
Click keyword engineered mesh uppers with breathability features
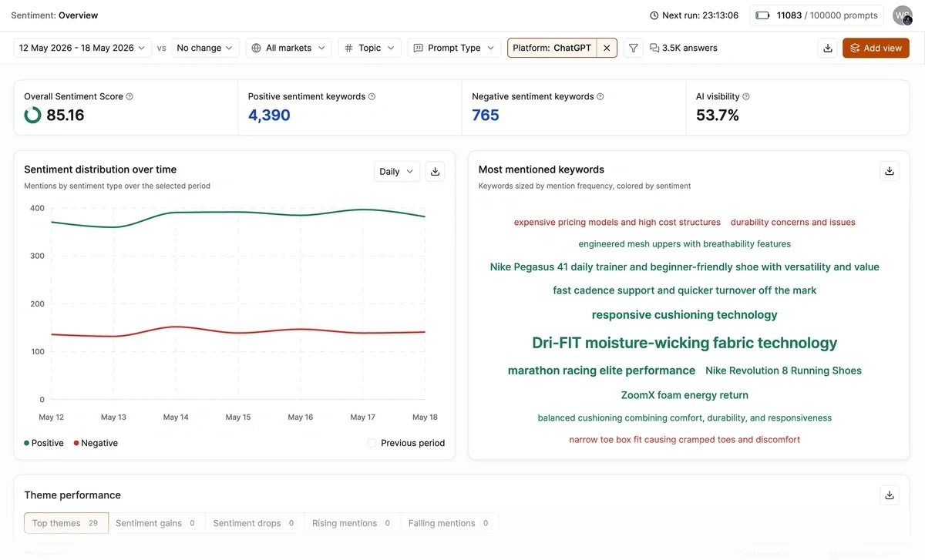pyautogui.click(x=684, y=243)
